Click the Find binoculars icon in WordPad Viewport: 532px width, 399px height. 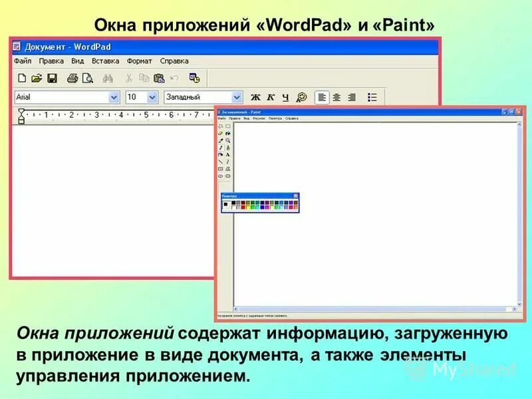108,77
